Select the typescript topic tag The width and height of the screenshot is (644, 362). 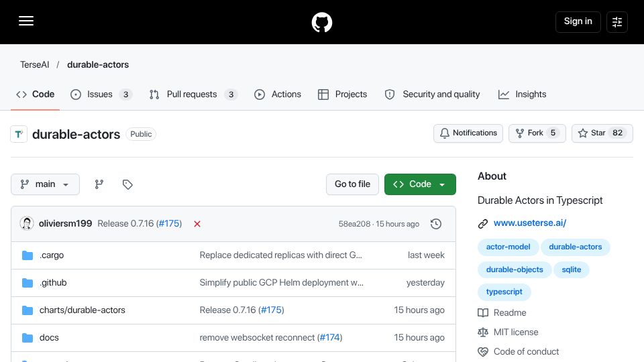[504, 292]
